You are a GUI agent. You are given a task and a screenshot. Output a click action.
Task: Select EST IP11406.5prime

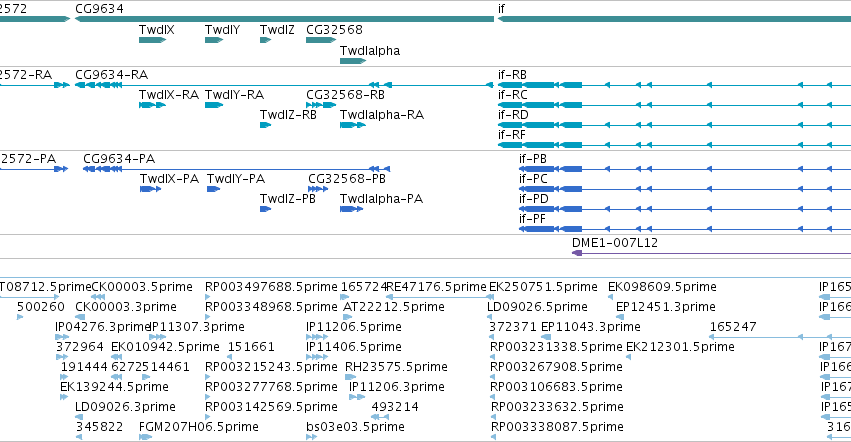click(x=354, y=347)
